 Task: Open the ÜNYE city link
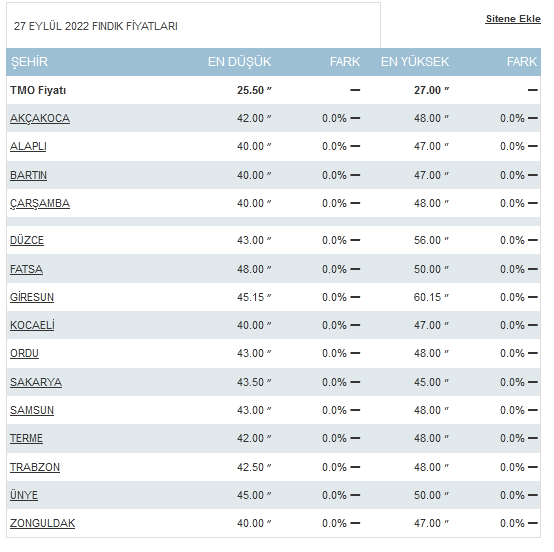(24, 495)
